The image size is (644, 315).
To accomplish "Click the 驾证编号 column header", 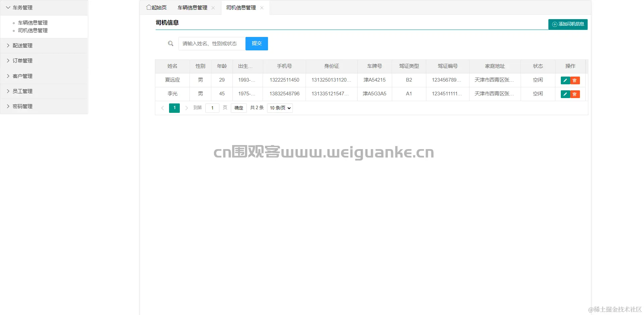I will point(448,66).
